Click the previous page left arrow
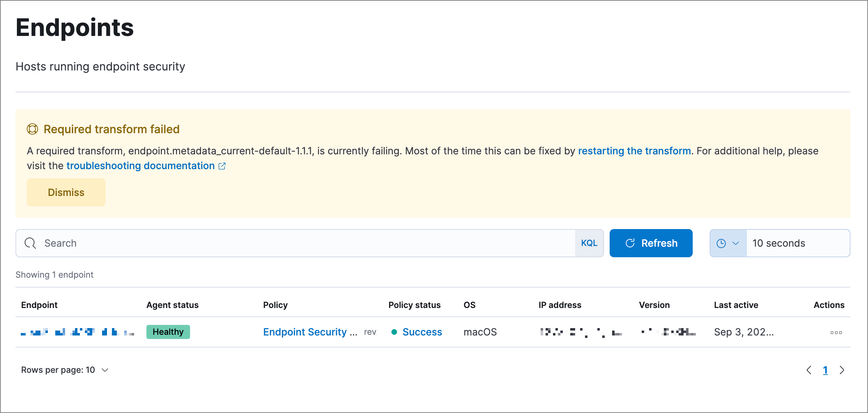Viewport: 868px width, 413px height. pyautogui.click(x=809, y=370)
